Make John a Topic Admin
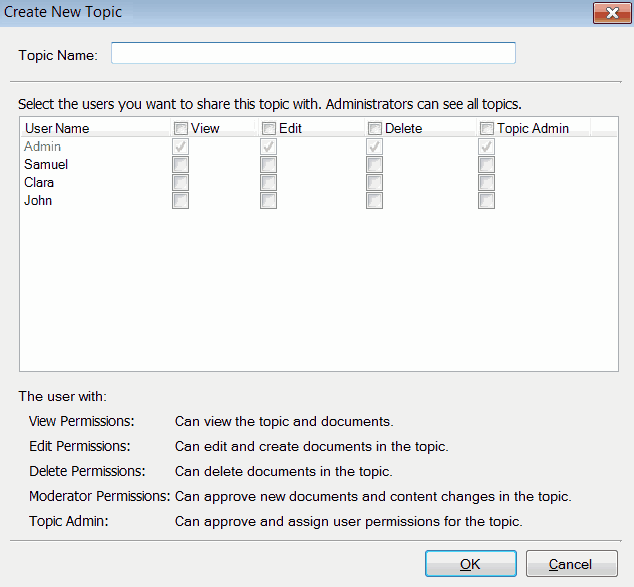 tap(487, 201)
